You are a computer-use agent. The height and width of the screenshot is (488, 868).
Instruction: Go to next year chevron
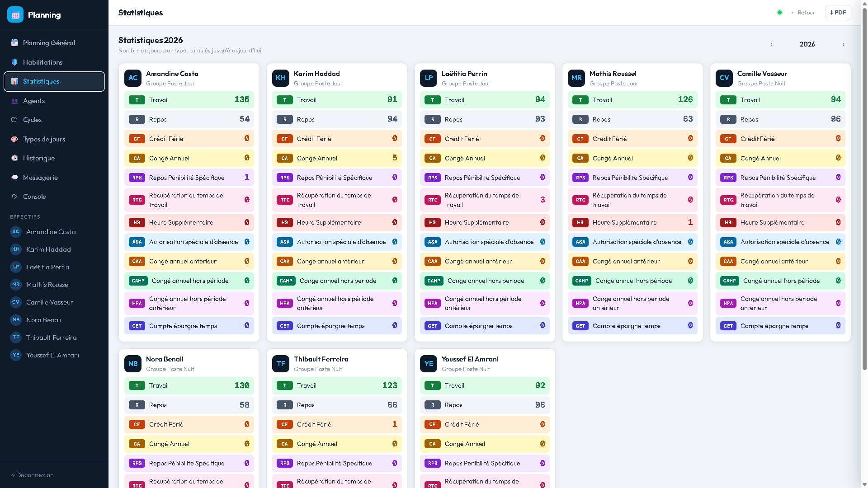pos(843,44)
